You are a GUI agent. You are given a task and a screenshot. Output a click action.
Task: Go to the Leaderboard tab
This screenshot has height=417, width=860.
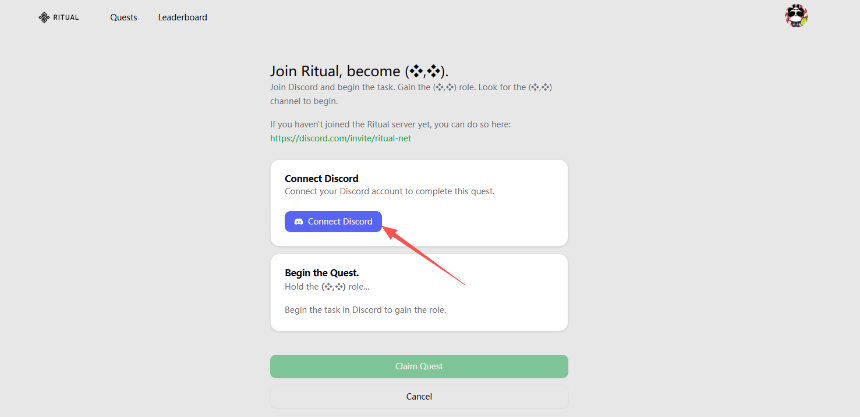183,17
